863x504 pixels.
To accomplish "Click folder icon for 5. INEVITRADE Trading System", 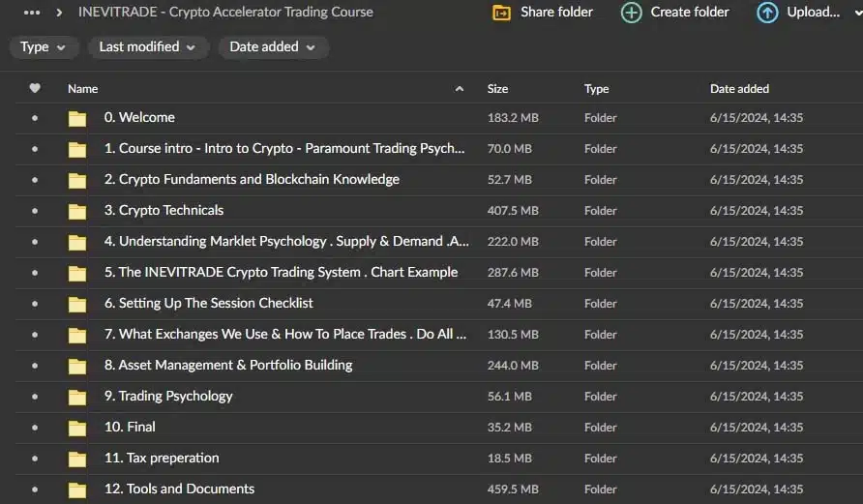I will 77,273.
